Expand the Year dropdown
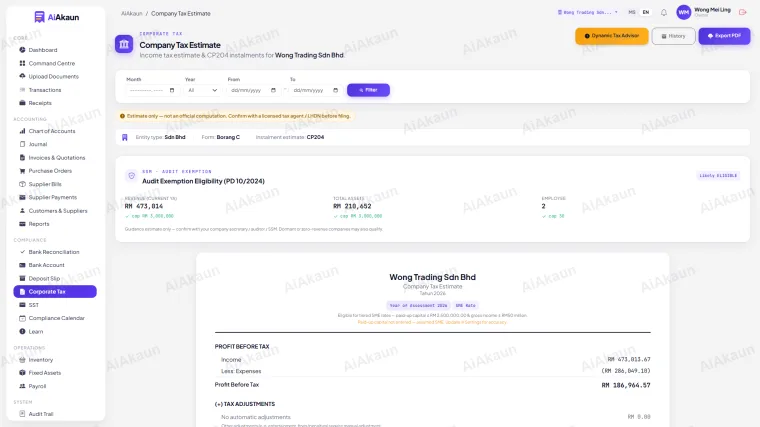Image resolution: width=760 pixels, height=427 pixels. coord(202,90)
